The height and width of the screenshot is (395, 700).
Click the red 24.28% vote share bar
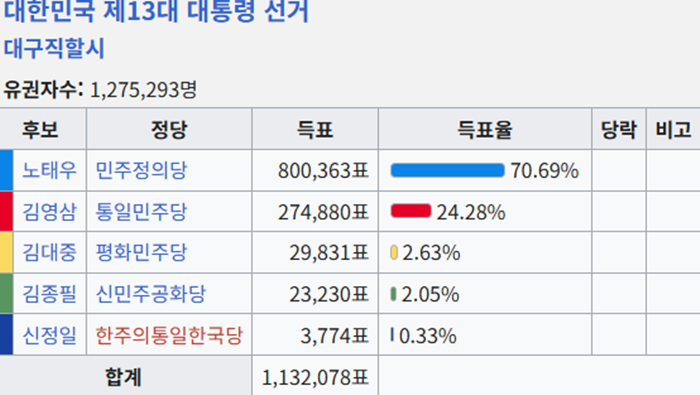pos(411,211)
